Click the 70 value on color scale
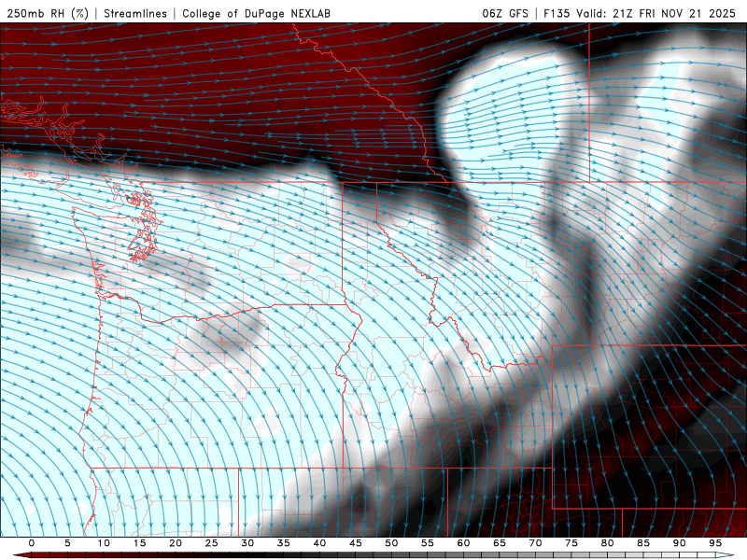 click(535, 543)
